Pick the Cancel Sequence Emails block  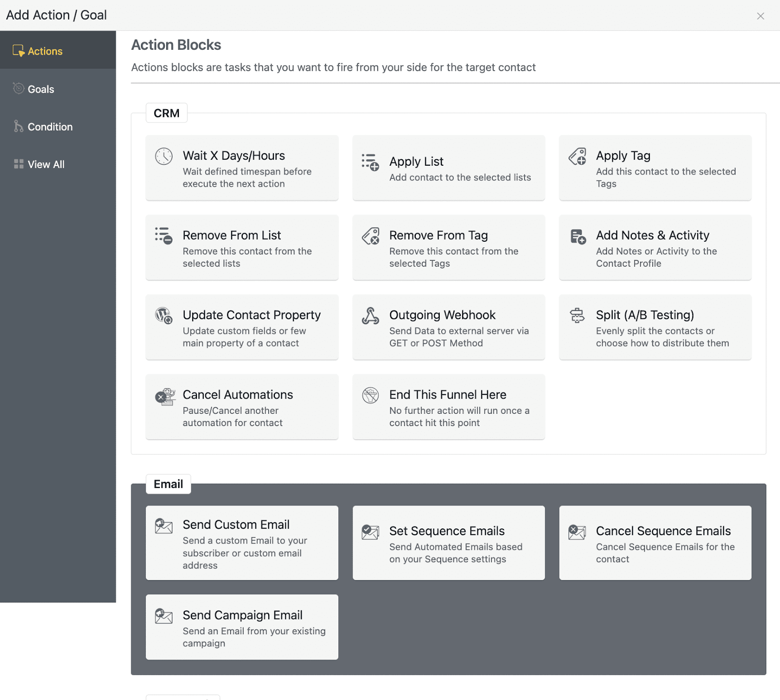point(655,543)
